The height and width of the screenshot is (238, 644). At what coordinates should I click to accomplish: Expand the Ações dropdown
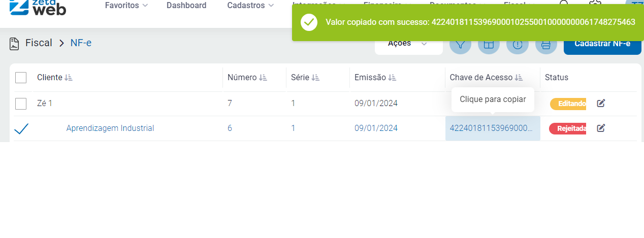[x=408, y=44]
